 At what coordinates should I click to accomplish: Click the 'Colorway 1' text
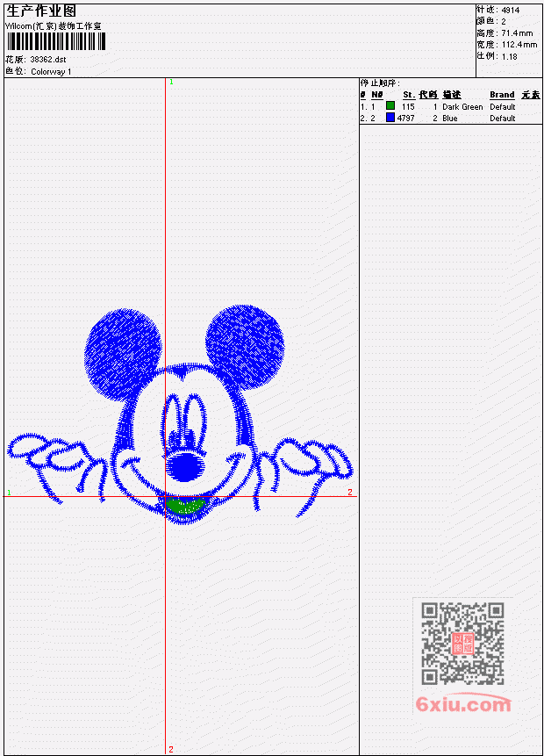click(x=51, y=71)
